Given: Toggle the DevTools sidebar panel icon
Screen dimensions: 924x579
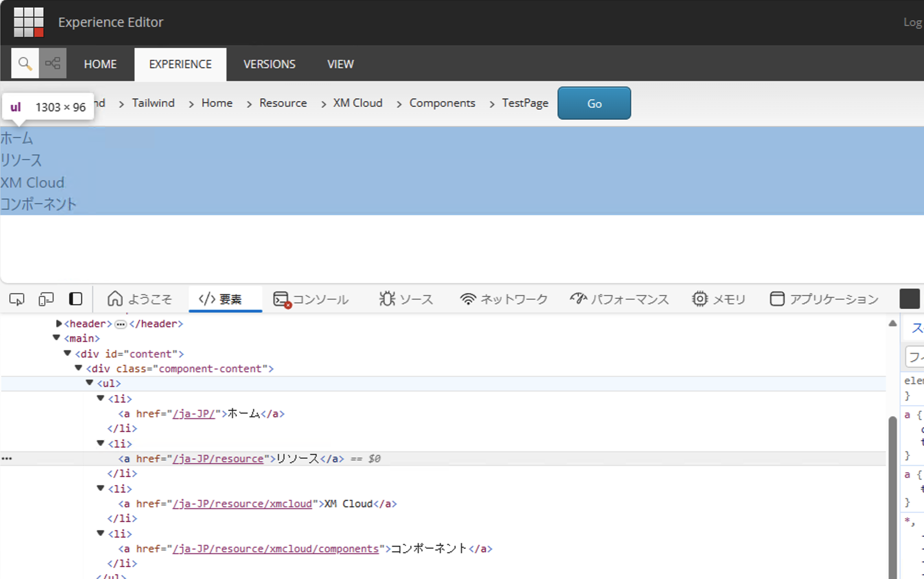Looking at the screenshot, I should [x=76, y=299].
